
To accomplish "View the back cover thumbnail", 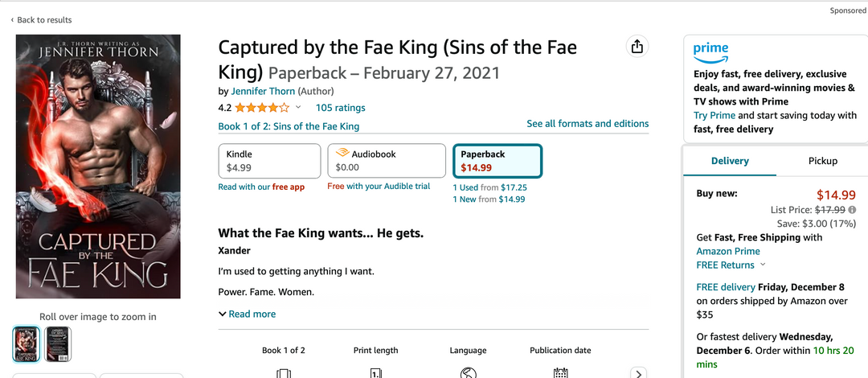I will (x=58, y=344).
